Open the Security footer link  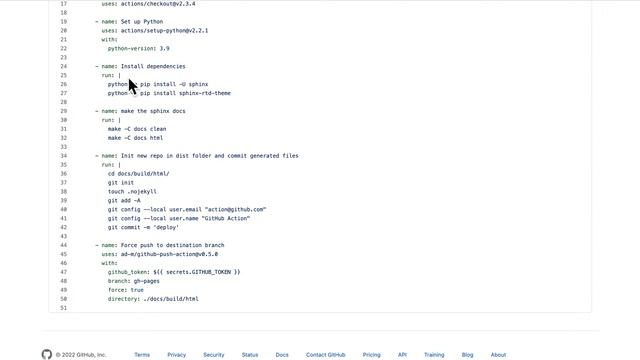pos(214,355)
